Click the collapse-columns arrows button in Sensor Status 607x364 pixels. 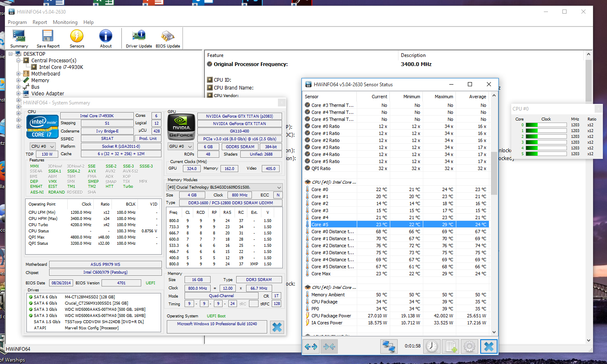329,347
